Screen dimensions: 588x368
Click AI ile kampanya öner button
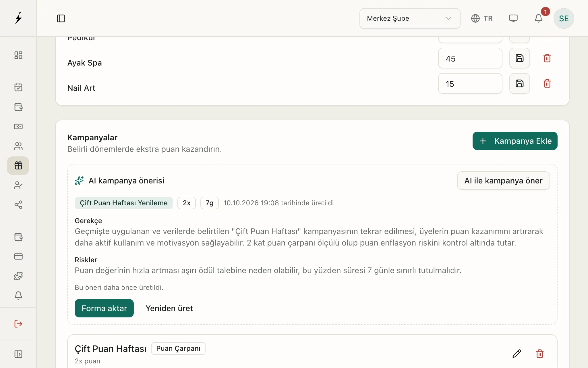pos(503,181)
